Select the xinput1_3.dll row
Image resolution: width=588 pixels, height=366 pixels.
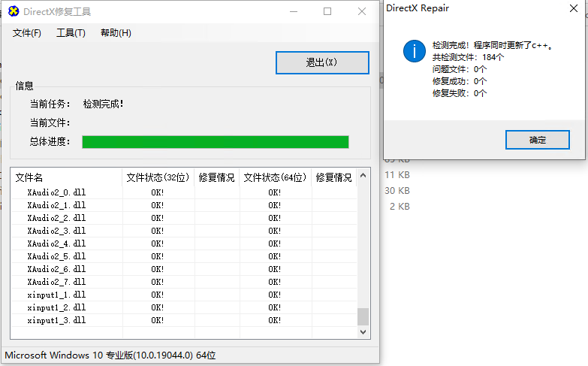(184, 320)
